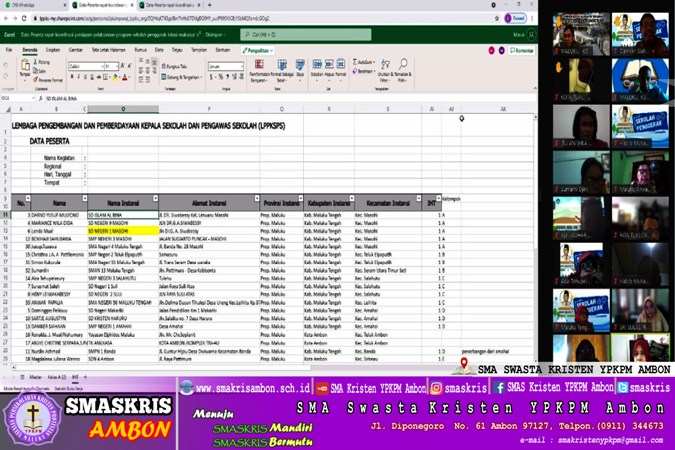Click the Hapus cells icon
The width and height of the screenshot is (675, 450).
(329, 65)
